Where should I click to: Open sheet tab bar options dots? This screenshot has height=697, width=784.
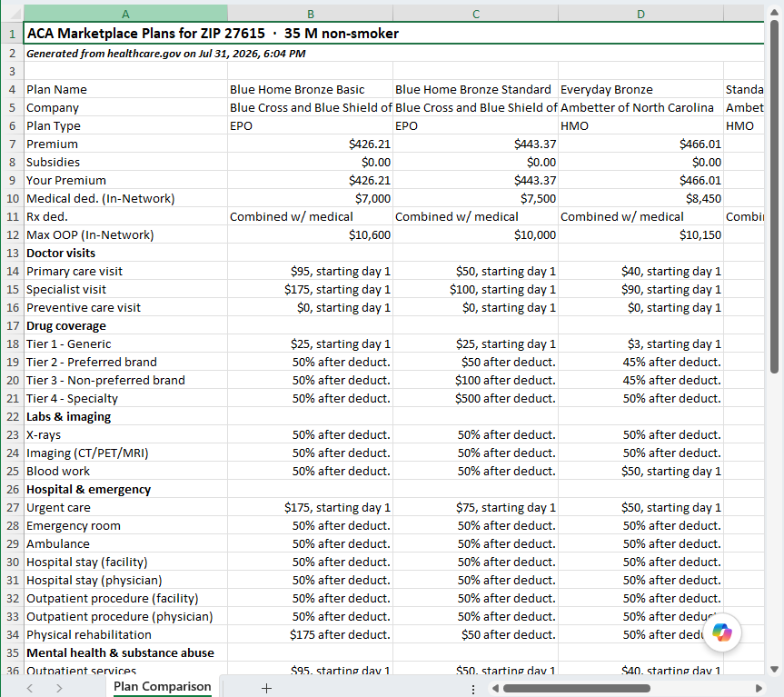[473, 689]
